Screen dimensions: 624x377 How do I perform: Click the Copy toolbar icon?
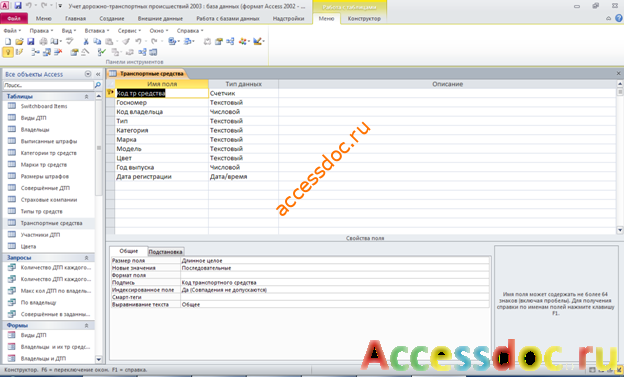(97, 41)
